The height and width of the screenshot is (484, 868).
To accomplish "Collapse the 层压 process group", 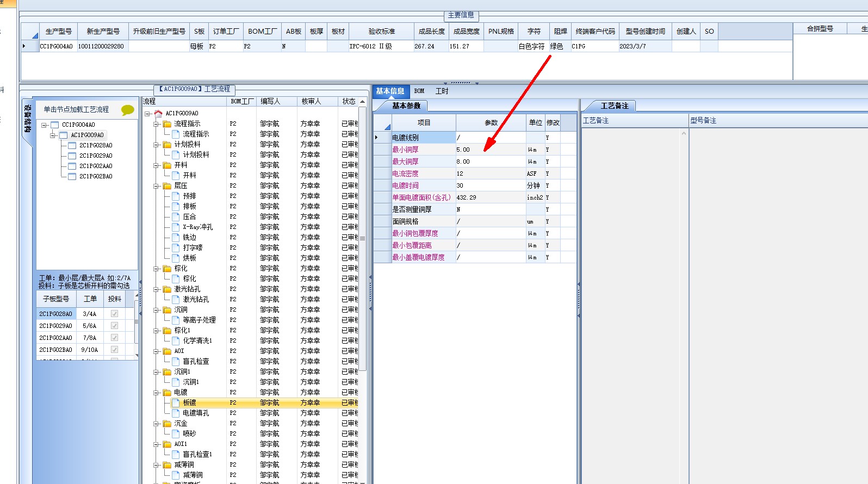I will pyautogui.click(x=156, y=186).
